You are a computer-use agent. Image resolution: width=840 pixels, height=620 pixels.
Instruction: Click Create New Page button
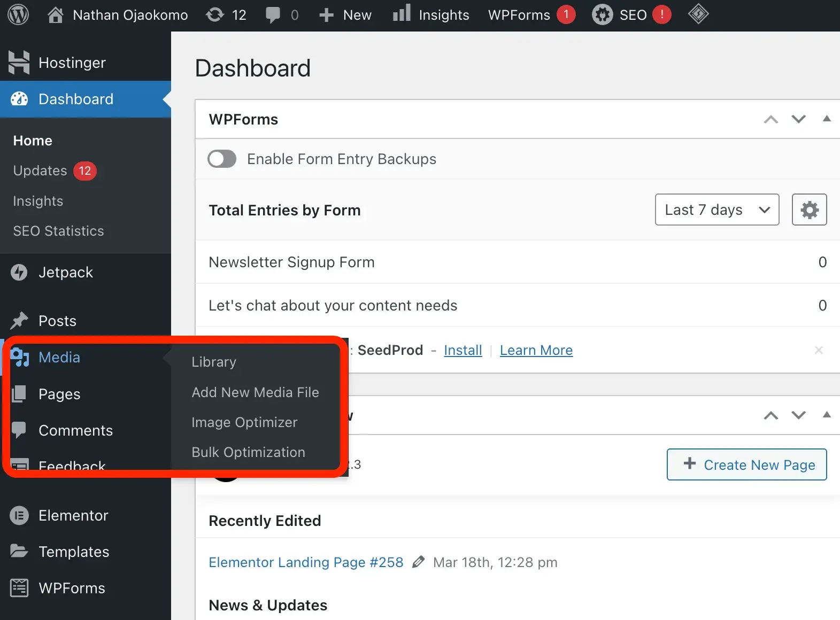[x=746, y=464]
